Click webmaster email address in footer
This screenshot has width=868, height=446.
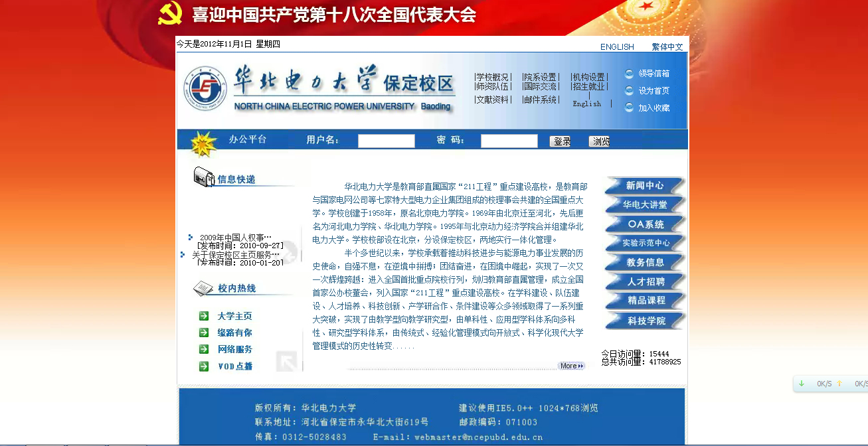click(478, 437)
